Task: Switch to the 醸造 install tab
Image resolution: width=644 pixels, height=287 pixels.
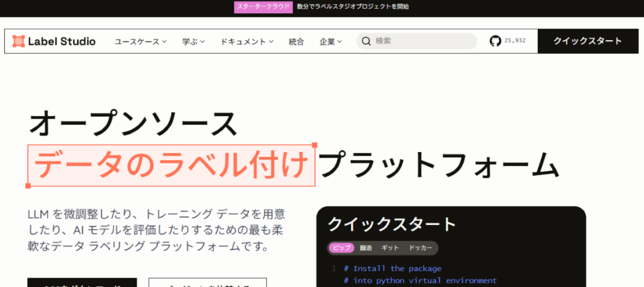Action: tap(365, 248)
